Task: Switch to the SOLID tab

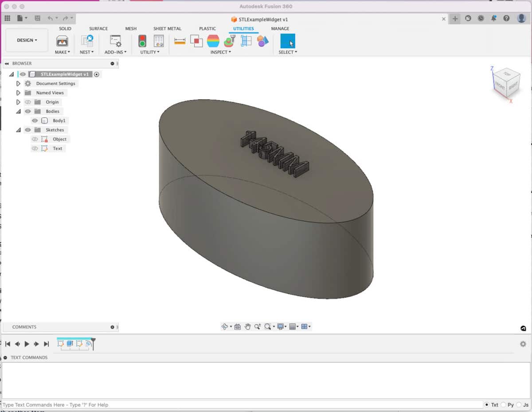Action: click(65, 28)
